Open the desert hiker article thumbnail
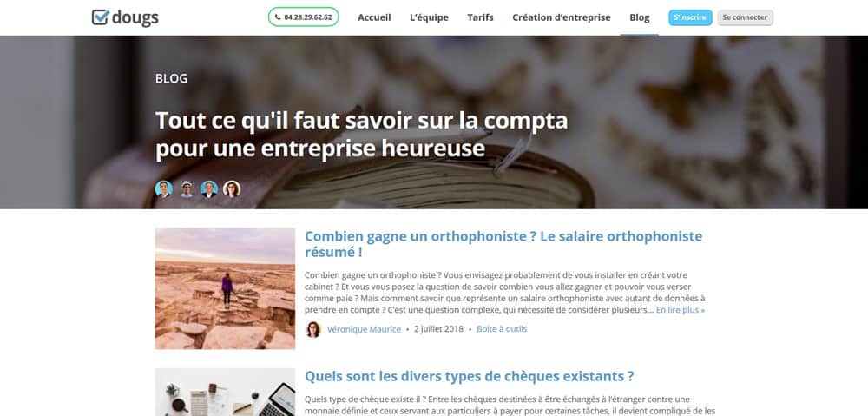868x416 pixels. [x=225, y=288]
